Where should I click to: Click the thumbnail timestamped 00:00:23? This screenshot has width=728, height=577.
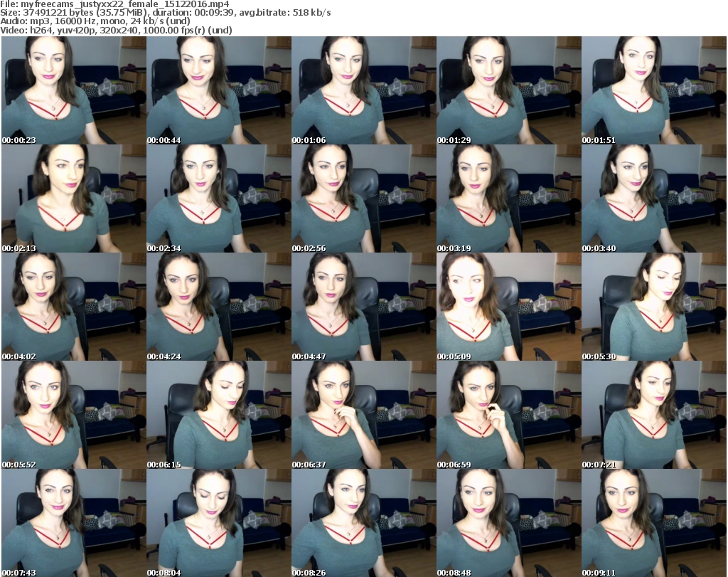(73, 90)
